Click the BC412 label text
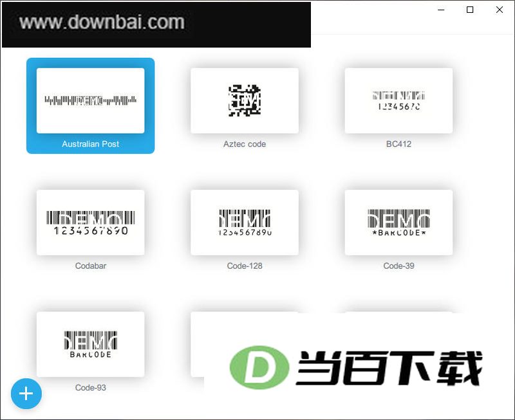Viewport: 515px width, 420px height. (x=398, y=143)
